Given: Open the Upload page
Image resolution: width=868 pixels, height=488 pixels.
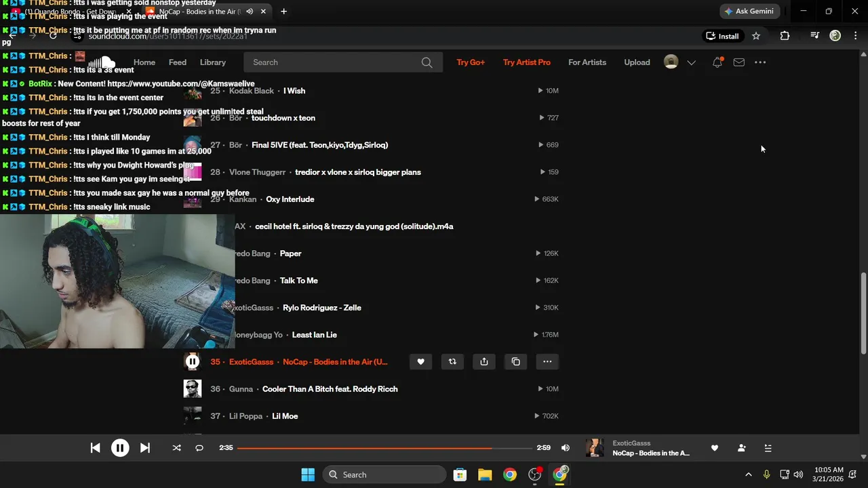Looking at the screenshot, I should tap(637, 62).
